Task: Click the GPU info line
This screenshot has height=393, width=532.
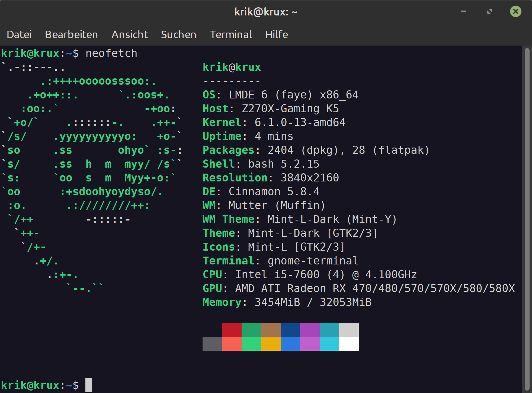Action: [358, 289]
